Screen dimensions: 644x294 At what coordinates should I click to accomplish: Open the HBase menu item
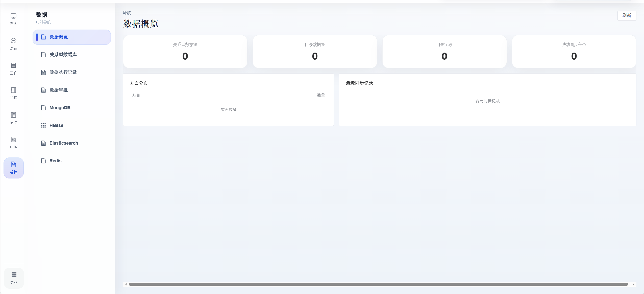pos(72,125)
